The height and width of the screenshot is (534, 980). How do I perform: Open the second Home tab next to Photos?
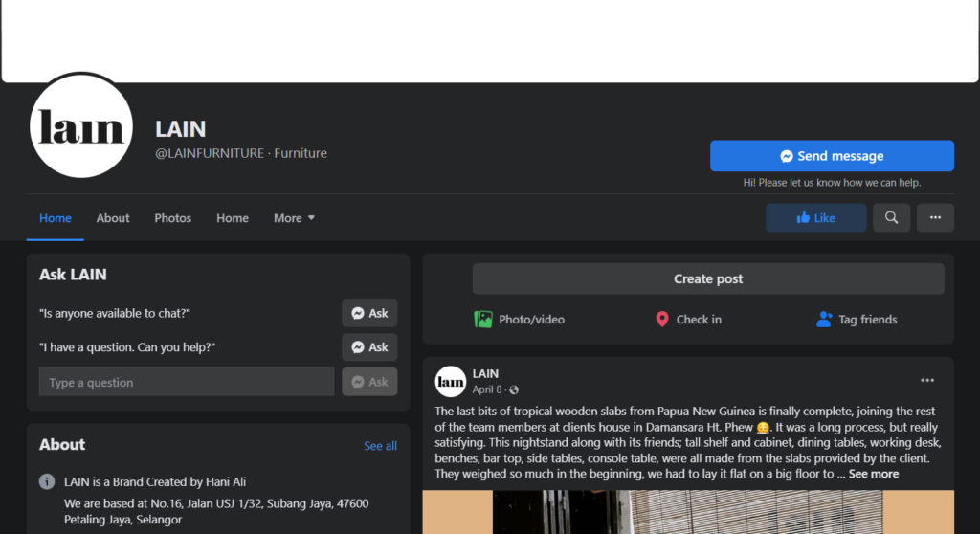(x=233, y=218)
